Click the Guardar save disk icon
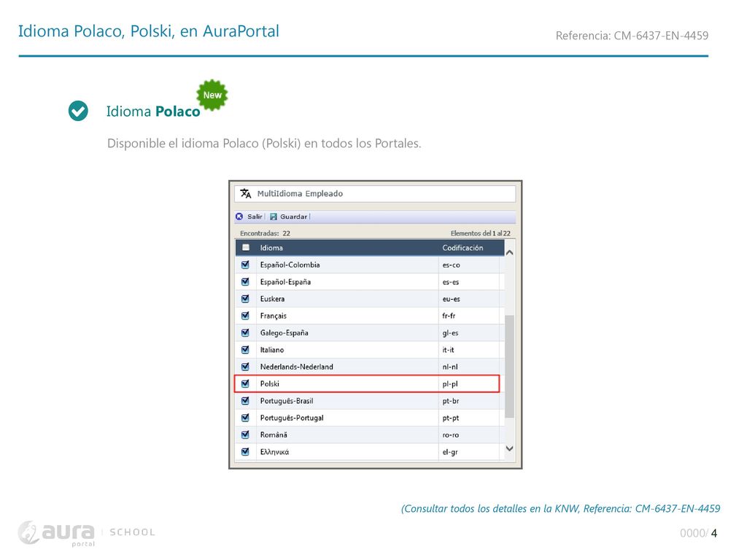 (x=274, y=217)
